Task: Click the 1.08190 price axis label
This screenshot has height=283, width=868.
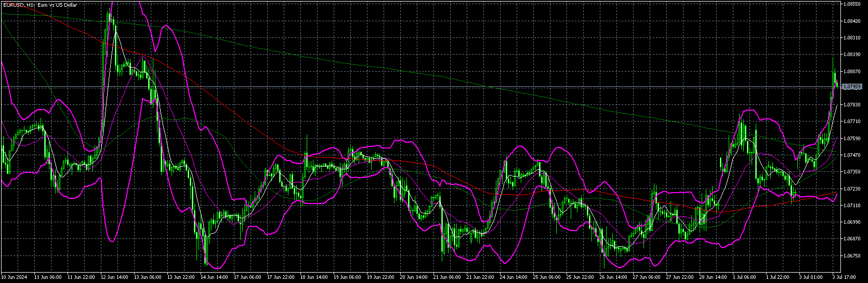Action: point(853,54)
